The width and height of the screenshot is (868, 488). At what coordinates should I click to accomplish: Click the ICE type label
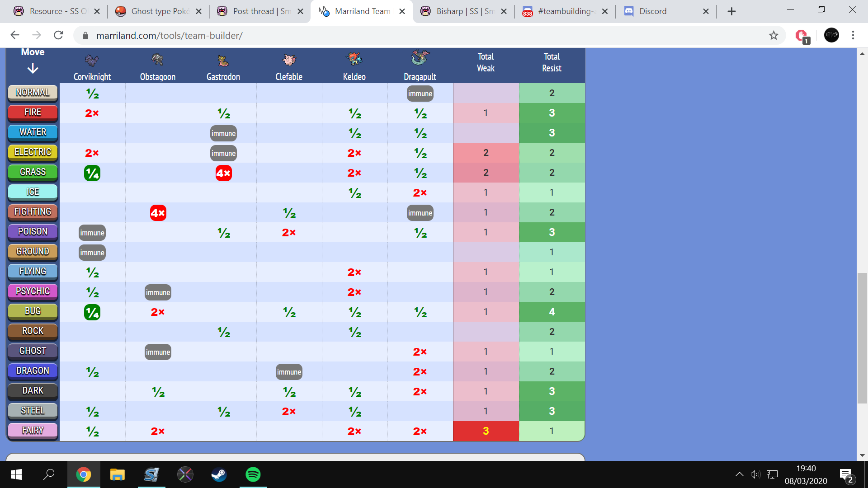tap(33, 192)
